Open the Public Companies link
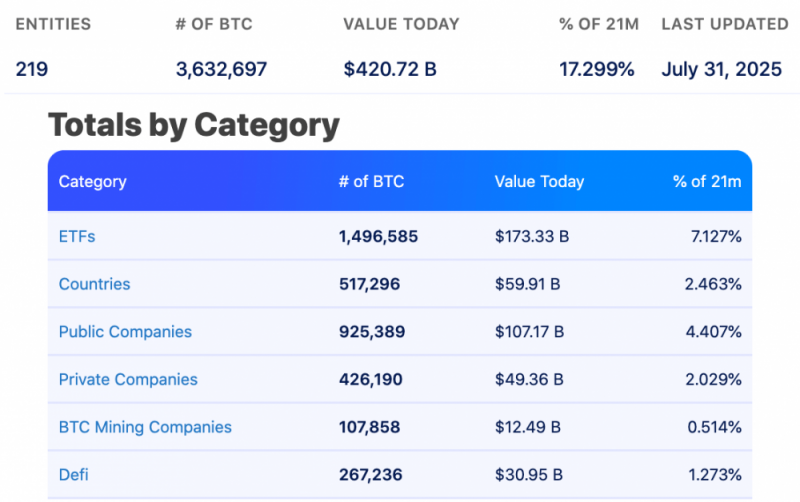 coord(125,332)
